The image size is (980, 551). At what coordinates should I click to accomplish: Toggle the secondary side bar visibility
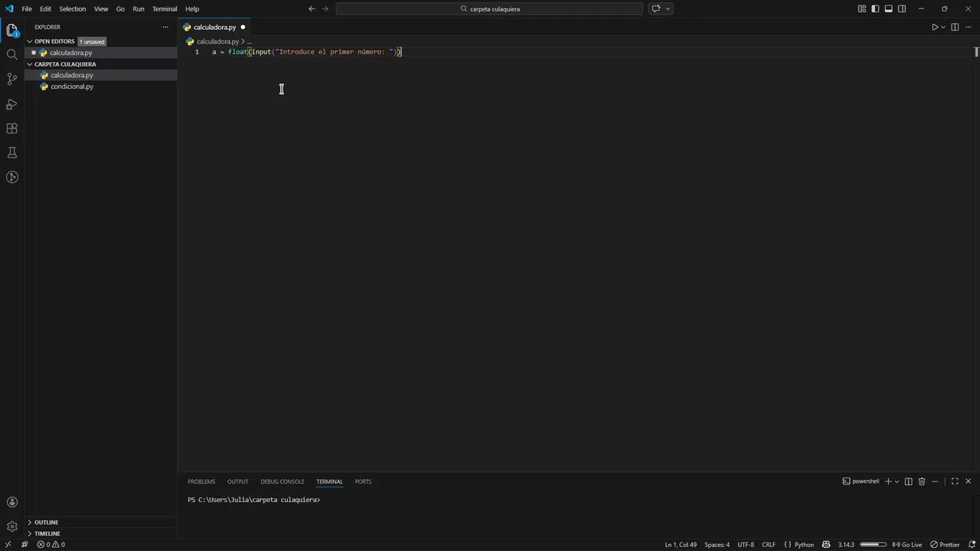902,8
